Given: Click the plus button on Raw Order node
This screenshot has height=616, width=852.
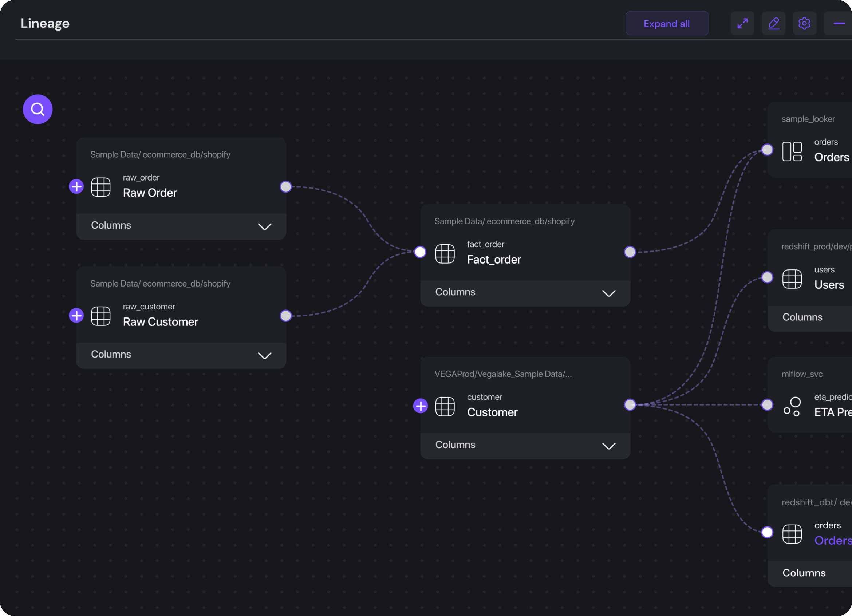Looking at the screenshot, I should pyautogui.click(x=76, y=187).
